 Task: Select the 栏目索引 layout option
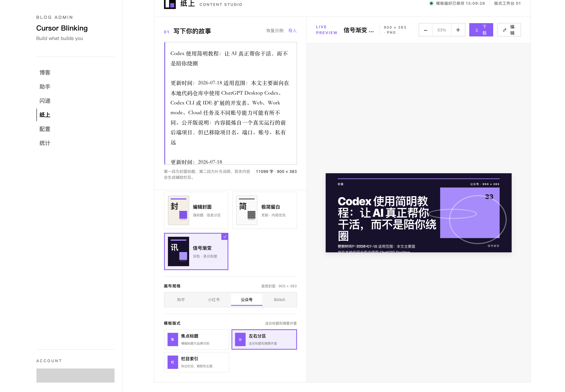pos(196,362)
